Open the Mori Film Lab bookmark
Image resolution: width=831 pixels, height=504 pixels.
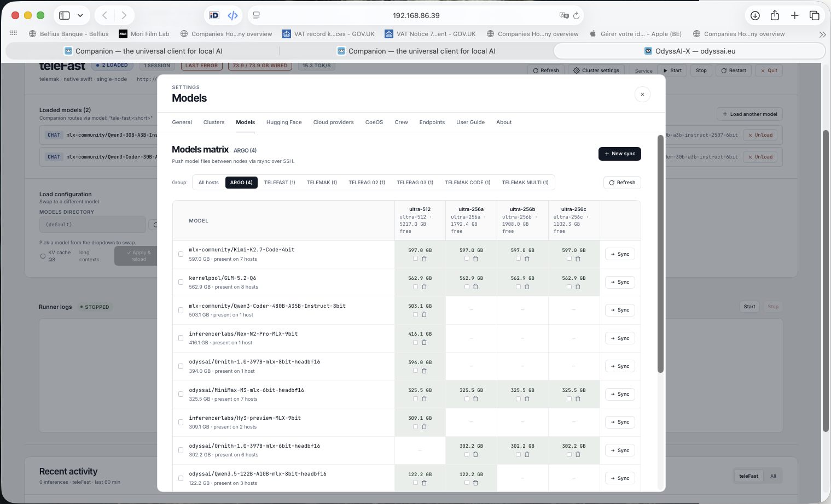(144, 34)
